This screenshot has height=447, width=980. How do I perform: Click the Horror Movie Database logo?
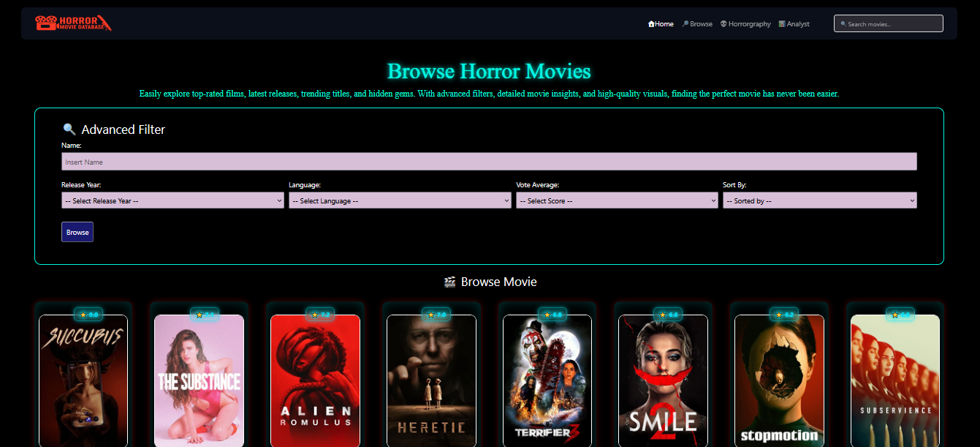tap(73, 23)
